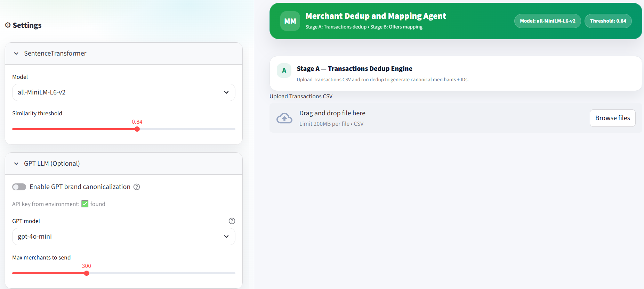Click help icon beside GPT brand canonicalization

point(137,187)
